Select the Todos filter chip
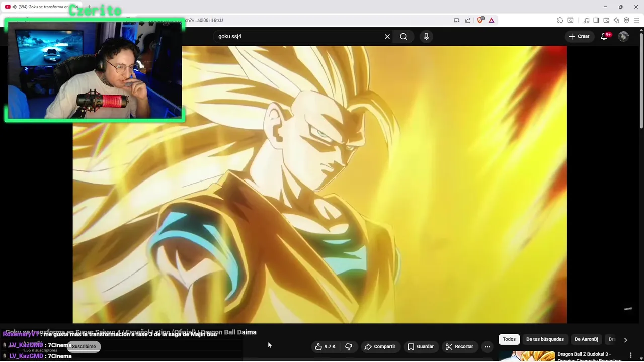Screen dimensions: 644x362 pos(509,339)
